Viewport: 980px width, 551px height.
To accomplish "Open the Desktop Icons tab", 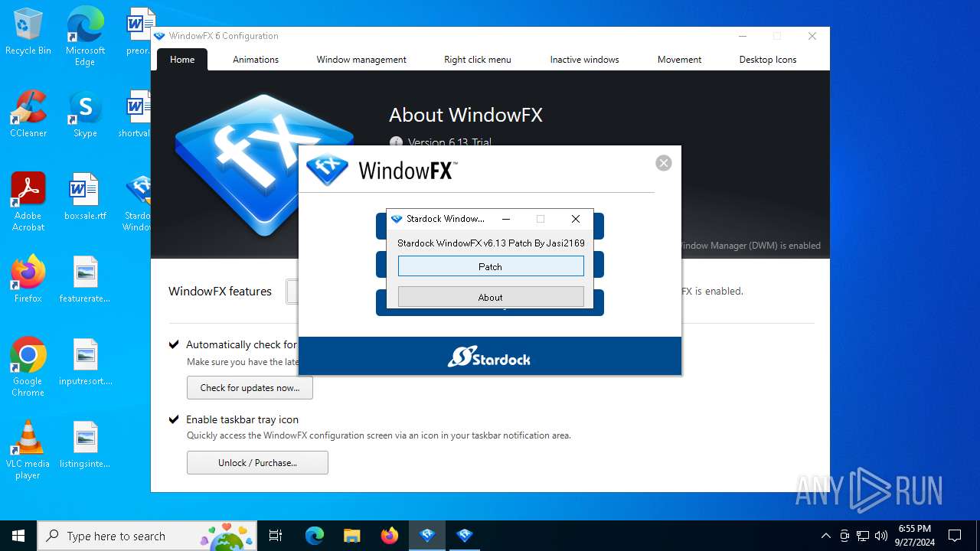I will click(x=768, y=59).
